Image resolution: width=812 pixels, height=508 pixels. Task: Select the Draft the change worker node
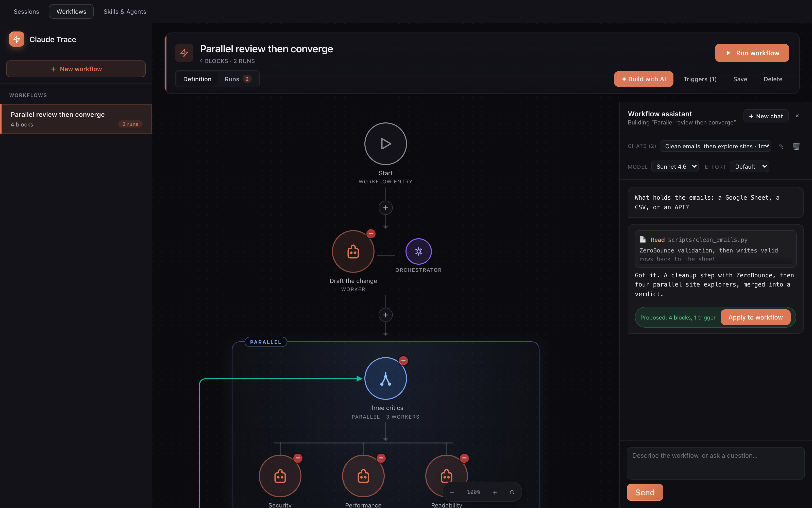353,251
